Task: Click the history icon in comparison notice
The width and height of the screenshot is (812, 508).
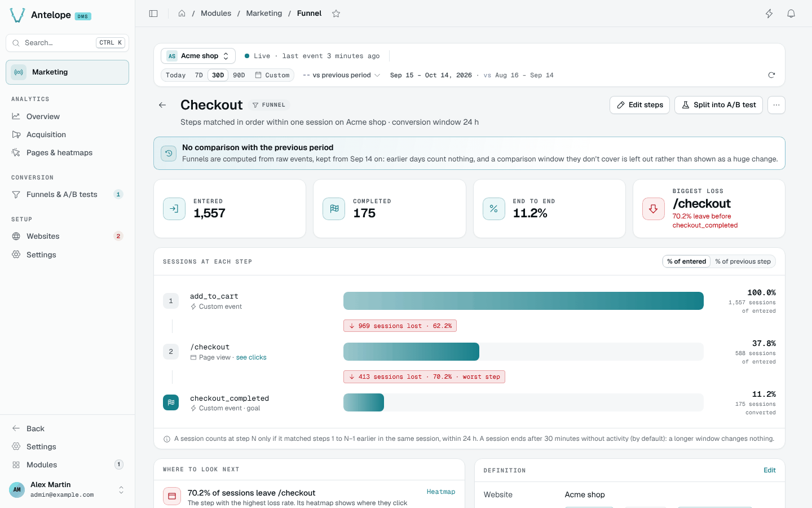Action: tap(169, 153)
